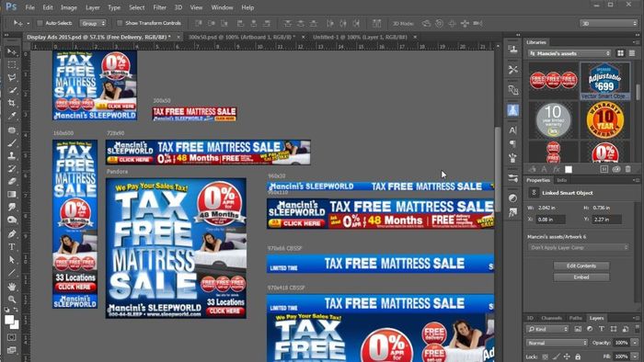Select the Eyedropper tool
Viewport: 644px width, 362px height.
pyautogui.click(x=11, y=116)
